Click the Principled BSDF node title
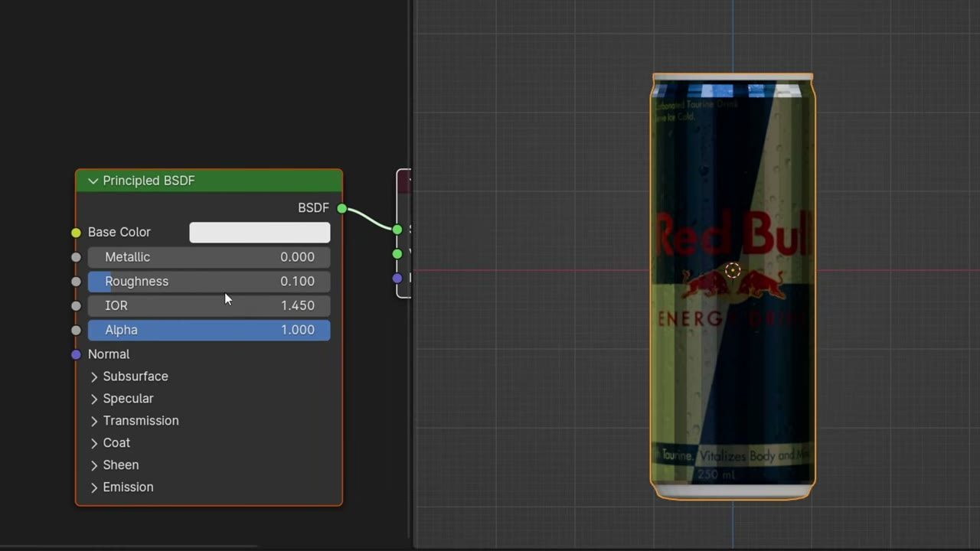The height and width of the screenshot is (551, 980). (149, 181)
